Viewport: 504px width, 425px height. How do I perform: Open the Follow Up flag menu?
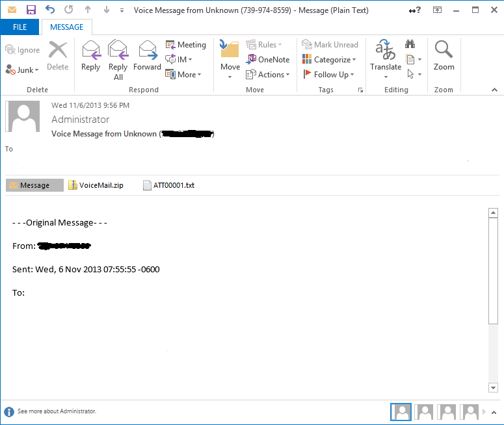(x=328, y=75)
